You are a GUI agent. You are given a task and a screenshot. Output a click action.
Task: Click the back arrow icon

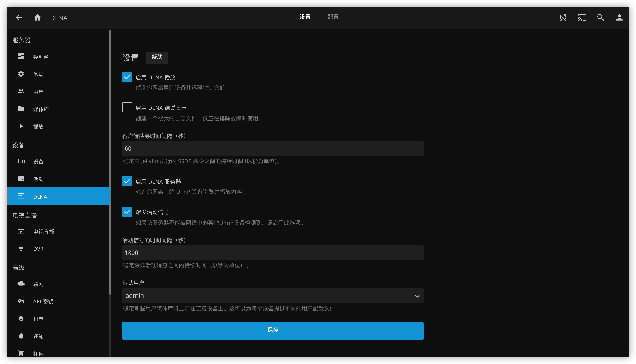(x=19, y=17)
